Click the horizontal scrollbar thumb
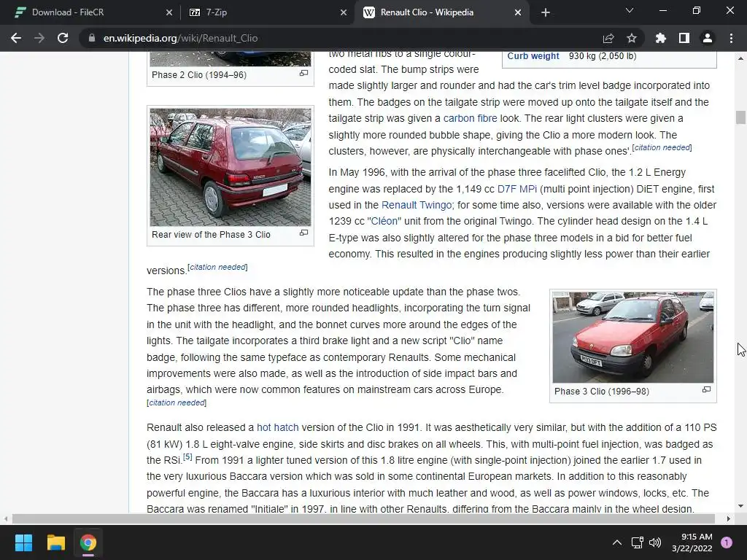Image resolution: width=747 pixels, height=560 pixels. (363, 518)
